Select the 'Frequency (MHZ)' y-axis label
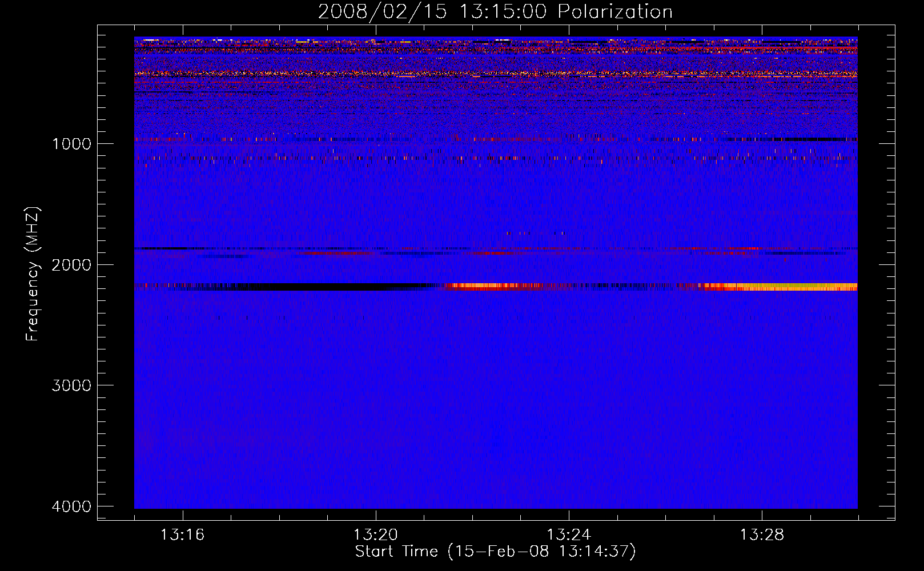The width and height of the screenshot is (924, 571). point(33,274)
